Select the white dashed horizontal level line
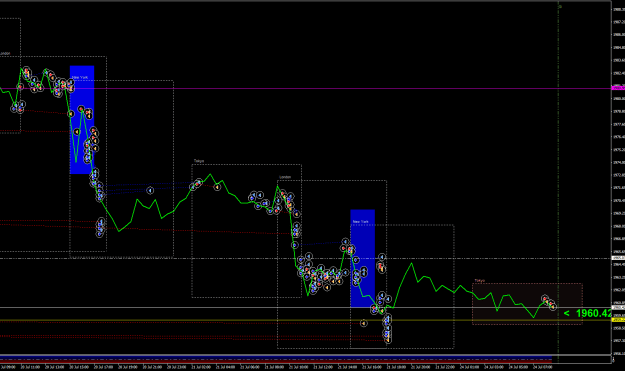The height and width of the screenshot is (371, 625). 305,259
